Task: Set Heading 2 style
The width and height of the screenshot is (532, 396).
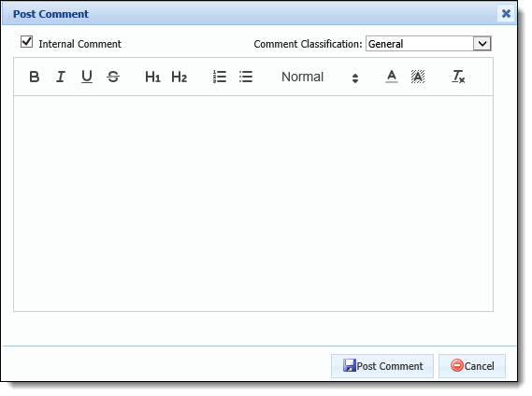Action: [x=180, y=77]
